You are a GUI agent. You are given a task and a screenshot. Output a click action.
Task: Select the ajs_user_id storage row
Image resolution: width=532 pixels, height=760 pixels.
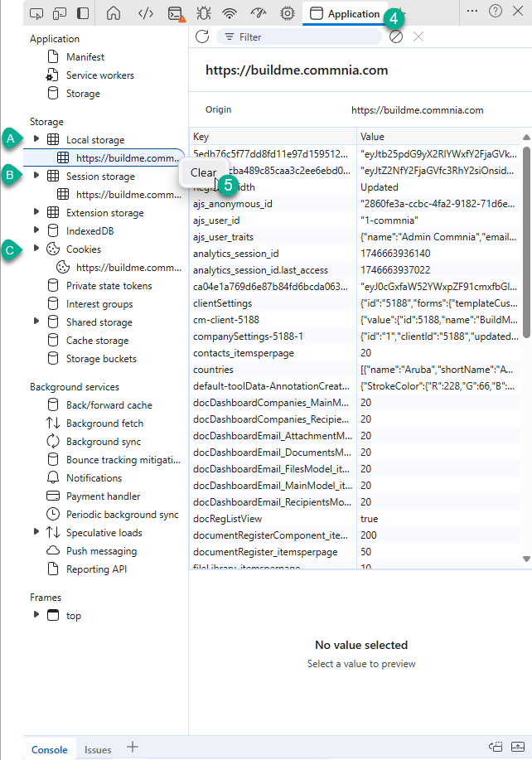273,220
